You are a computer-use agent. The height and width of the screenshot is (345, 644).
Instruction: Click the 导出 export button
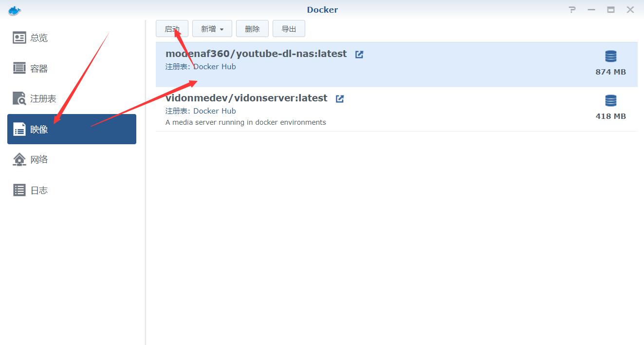[x=289, y=29]
